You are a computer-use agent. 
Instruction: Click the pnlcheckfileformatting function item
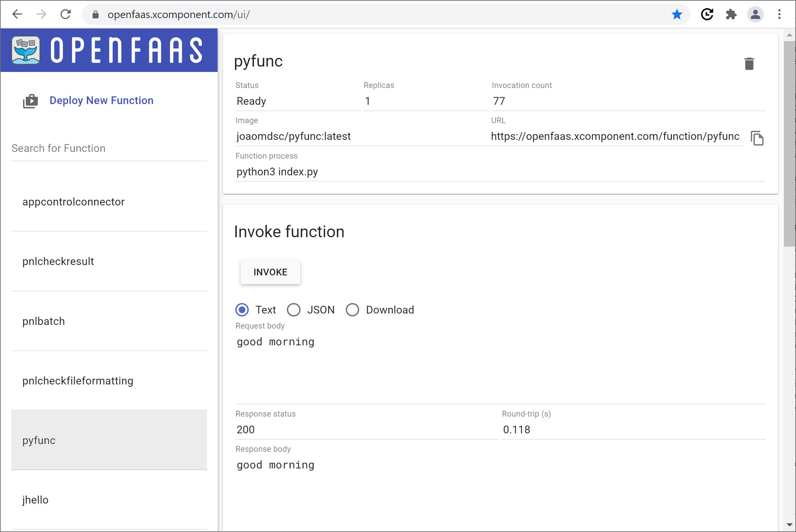[109, 380]
